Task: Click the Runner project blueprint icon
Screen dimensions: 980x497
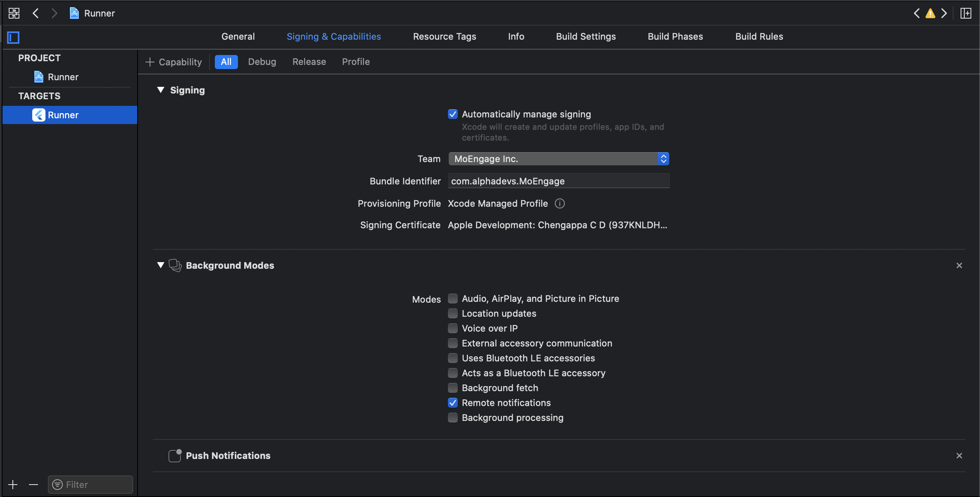Action: click(x=39, y=77)
